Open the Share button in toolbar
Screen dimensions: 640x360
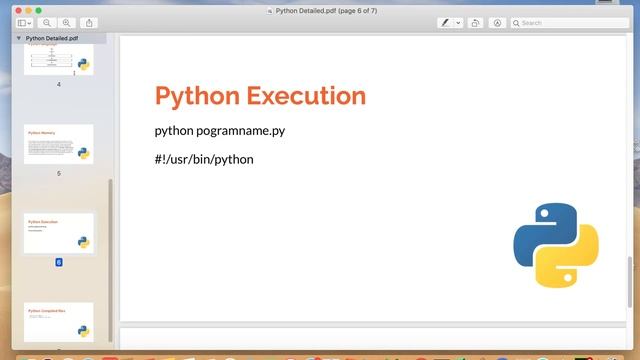point(89,23)
